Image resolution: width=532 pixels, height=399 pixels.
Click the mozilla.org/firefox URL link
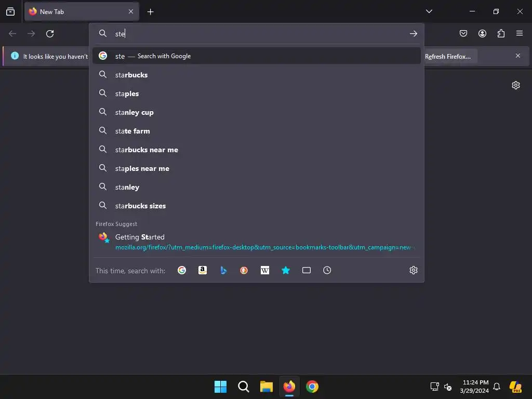[264, 247]
